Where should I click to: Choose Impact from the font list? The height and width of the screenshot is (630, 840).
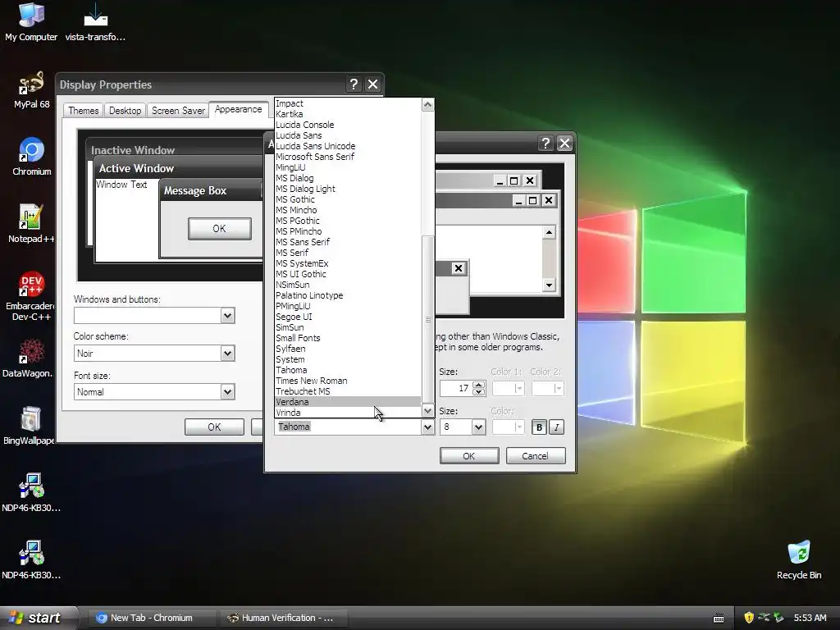click(x=347, y=103)
